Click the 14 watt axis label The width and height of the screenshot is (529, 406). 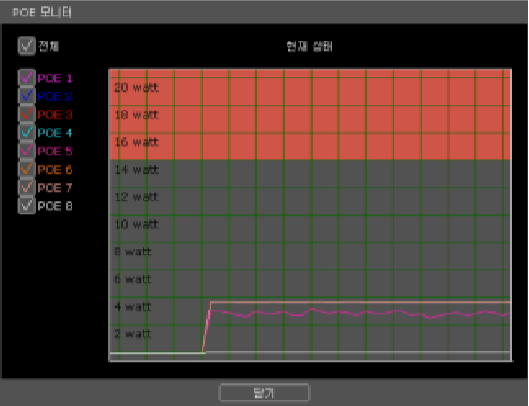137,170
